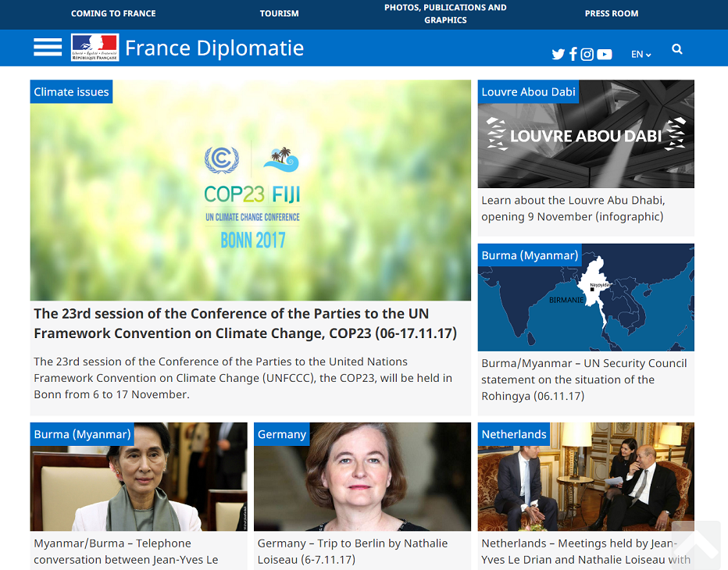This screenshot has width=728, height=570.
Task: Open the France Diplomatie Twitter page
Action: tap(558, 55)
